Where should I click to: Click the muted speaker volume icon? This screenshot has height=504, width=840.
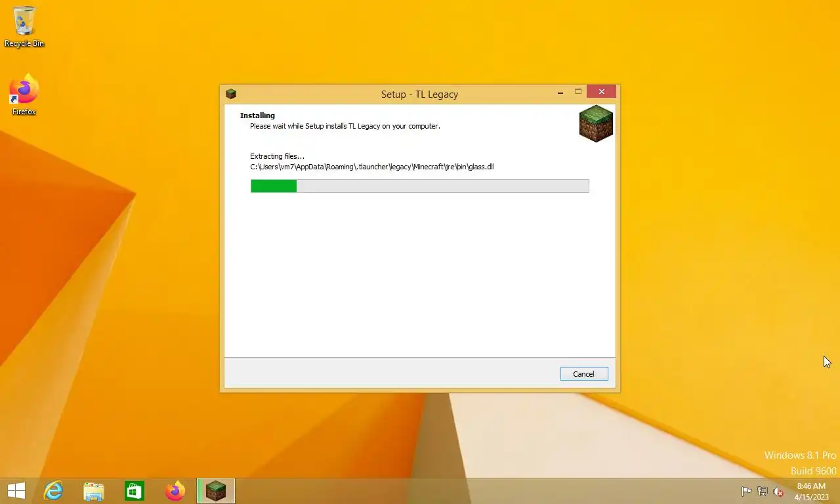coord(778,492)
